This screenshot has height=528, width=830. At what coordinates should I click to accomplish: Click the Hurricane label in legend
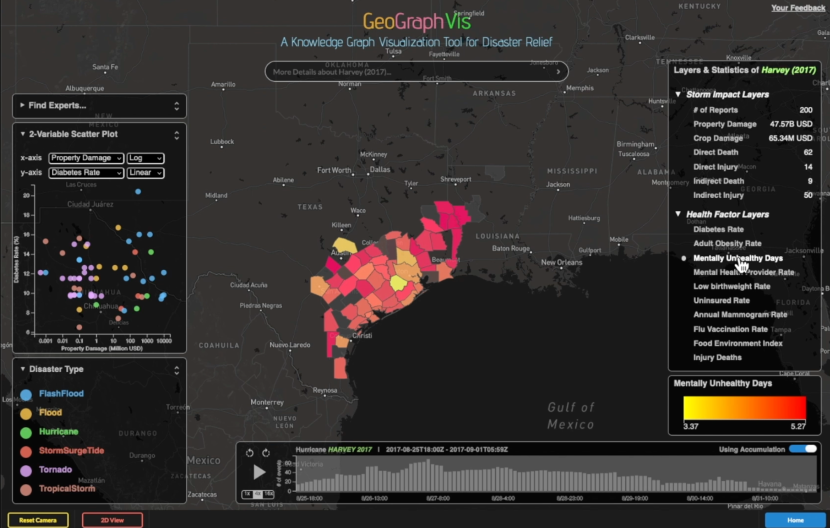click(x=58, y=432)
